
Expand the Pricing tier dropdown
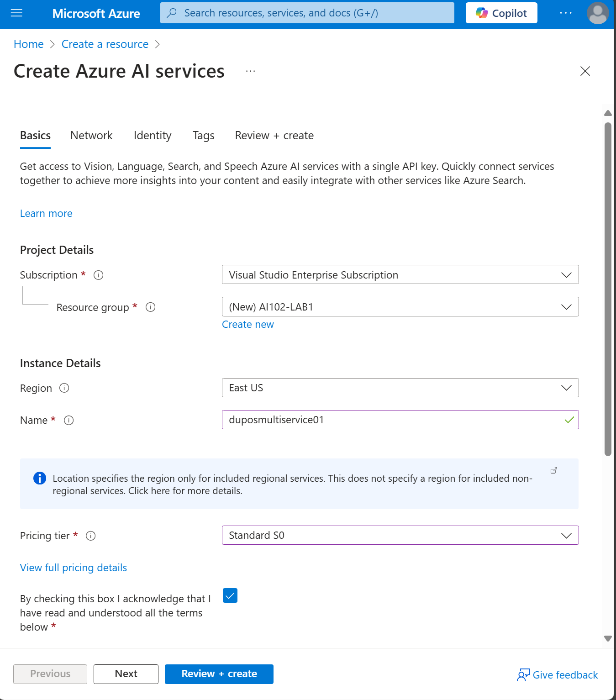400,535
